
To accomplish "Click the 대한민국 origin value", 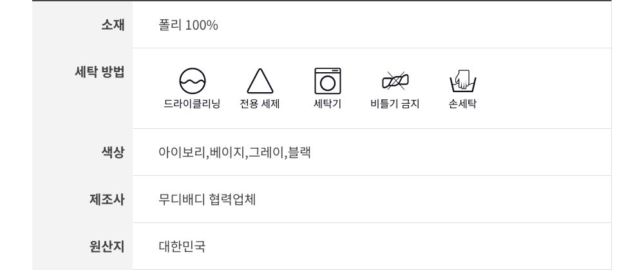I will click(182, 246).
